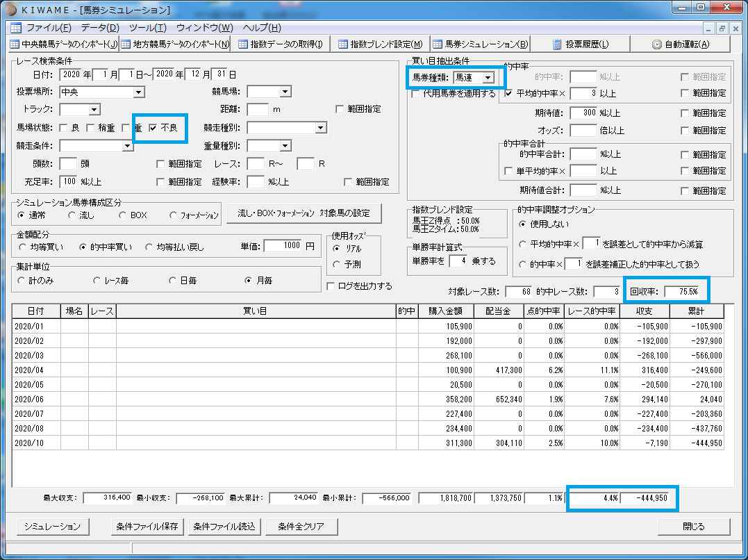Viewport: 748px width, 560px height.
Task: Start 自動運転 toolbar button
Action: (x=680, y=44)
